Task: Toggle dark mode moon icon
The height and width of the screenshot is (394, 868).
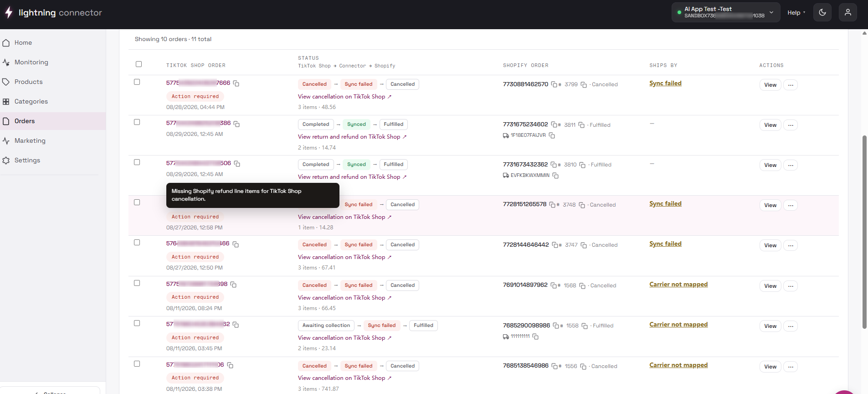Action: [822, 12]
